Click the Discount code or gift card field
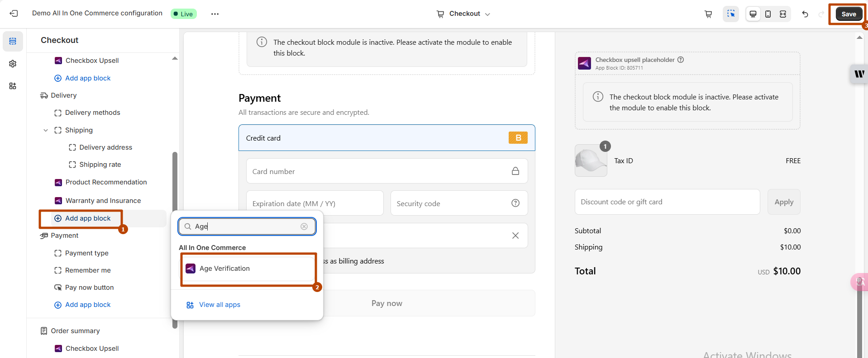The image size is (868, 358). pos(667,202)
